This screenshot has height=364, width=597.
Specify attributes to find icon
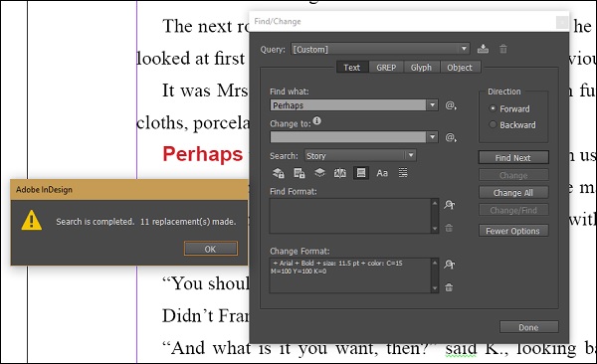(x=450, y=205)
